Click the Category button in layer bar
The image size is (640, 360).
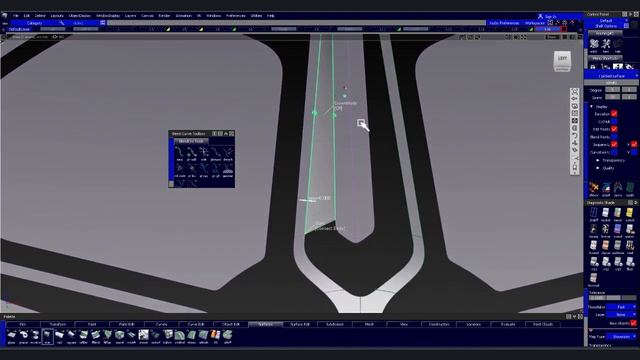pos(35,23)
